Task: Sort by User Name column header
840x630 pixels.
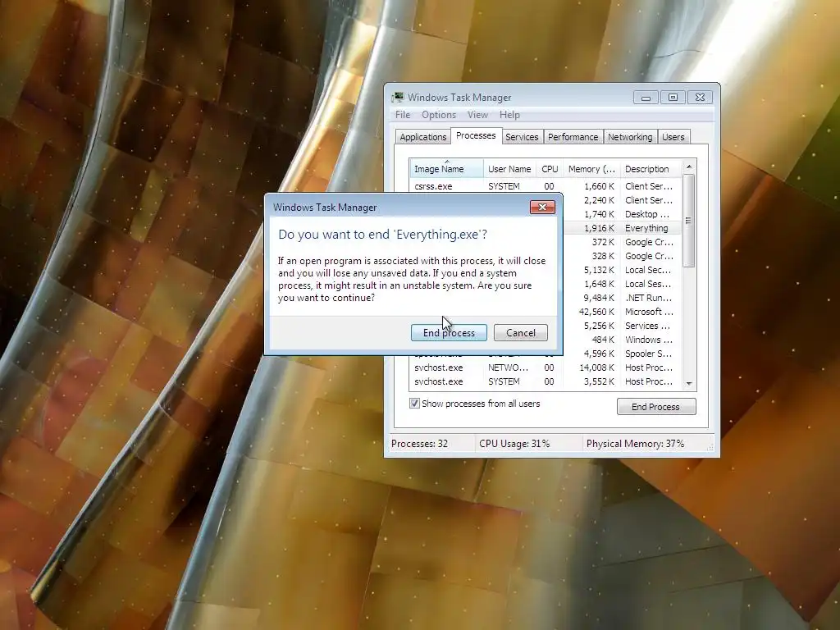Action: (x=509, y=169)
